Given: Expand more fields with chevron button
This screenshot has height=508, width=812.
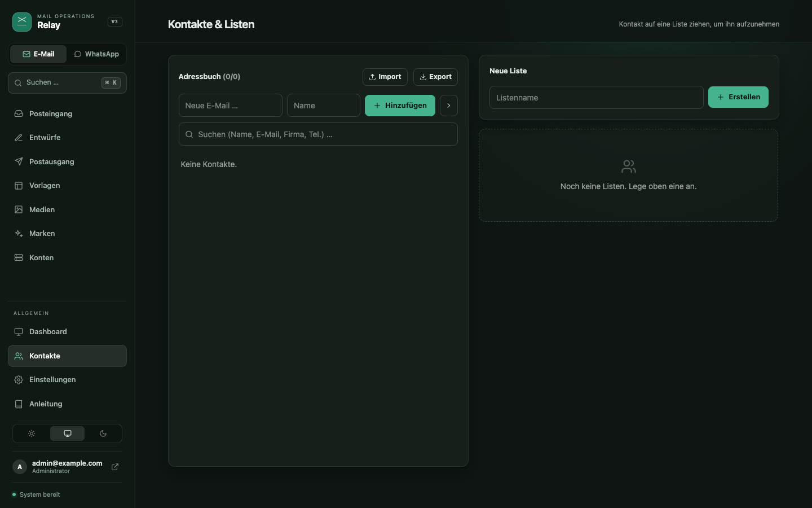Looking at the screenshot, I should point(449,106).
